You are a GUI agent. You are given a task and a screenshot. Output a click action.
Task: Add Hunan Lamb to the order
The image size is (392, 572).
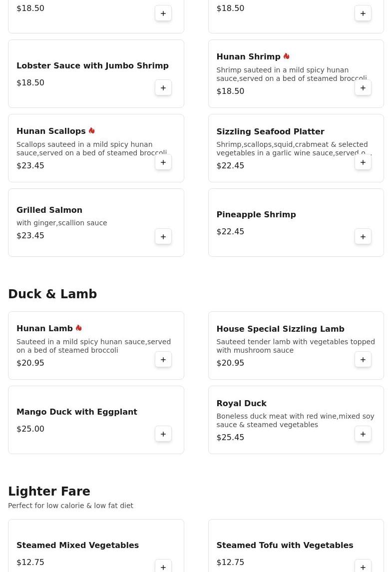163,360
